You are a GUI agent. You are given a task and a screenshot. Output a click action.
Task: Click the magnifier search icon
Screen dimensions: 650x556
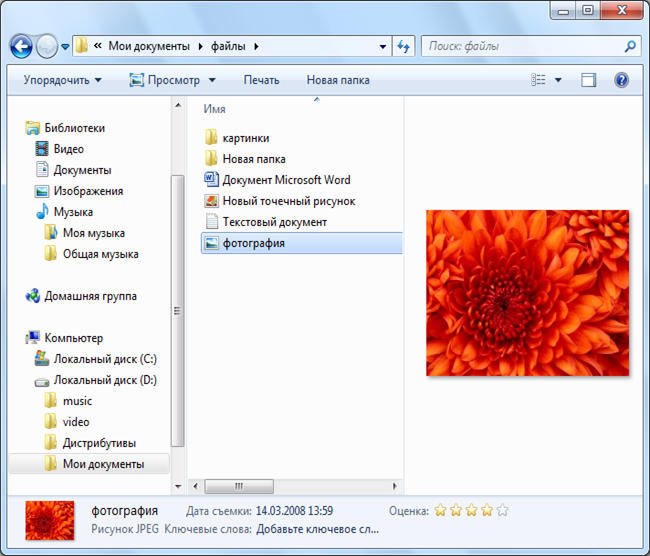click(630, 46)
